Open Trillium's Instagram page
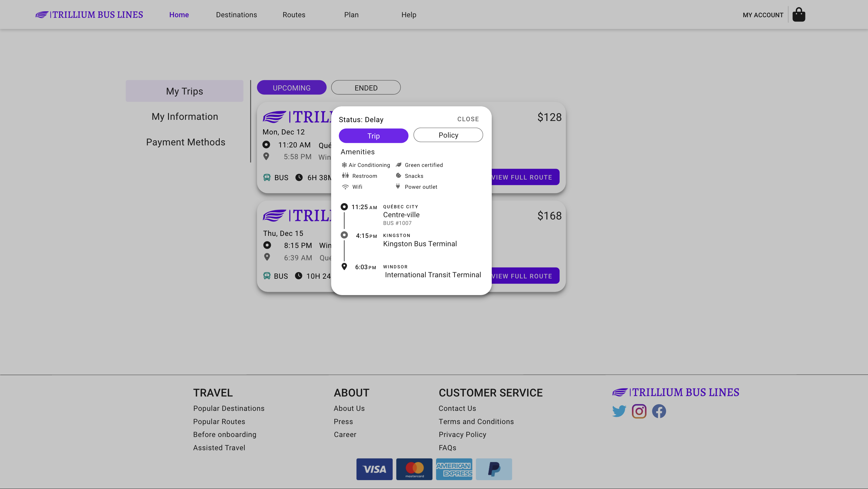The width and height of the screenshot is (868, 489). click(x=639, y=411)
